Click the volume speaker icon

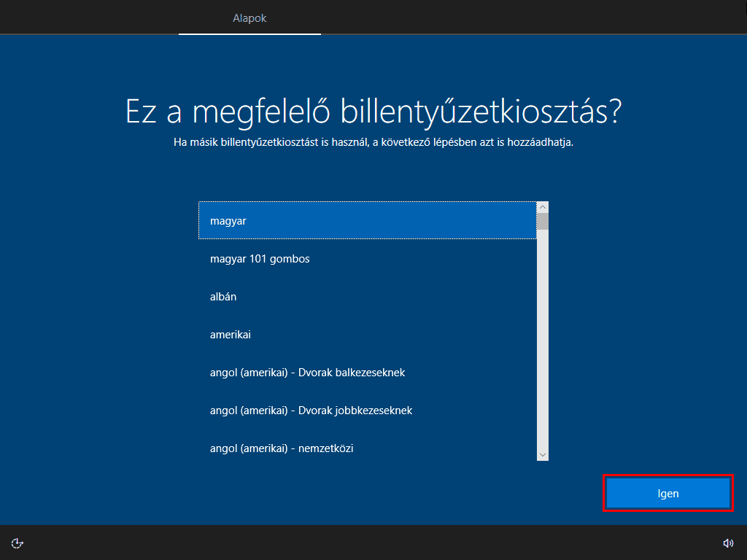click(727, 542)
